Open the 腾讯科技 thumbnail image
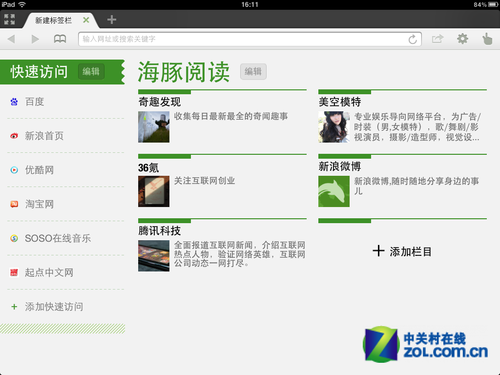The height and width of the screenshot is (375, 500). 154,256
